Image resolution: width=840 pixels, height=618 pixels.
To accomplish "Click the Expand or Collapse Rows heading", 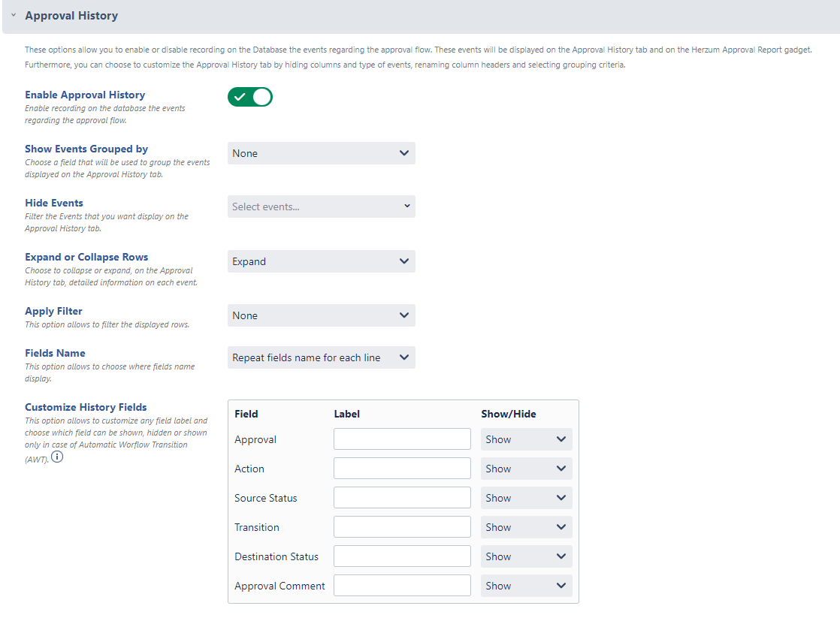I will [86, 257].
